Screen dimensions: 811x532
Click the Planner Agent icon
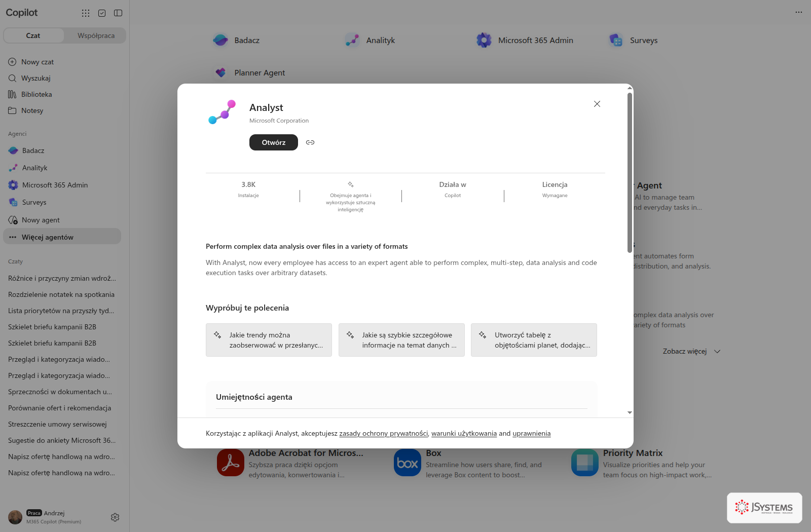pyautogui.click(x=220, y=72)
